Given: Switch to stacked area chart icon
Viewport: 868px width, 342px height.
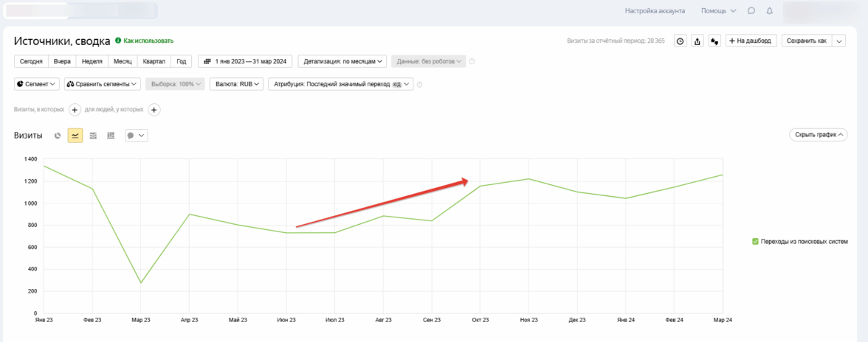Looking at the screenshot, I should tap(93, 136).
